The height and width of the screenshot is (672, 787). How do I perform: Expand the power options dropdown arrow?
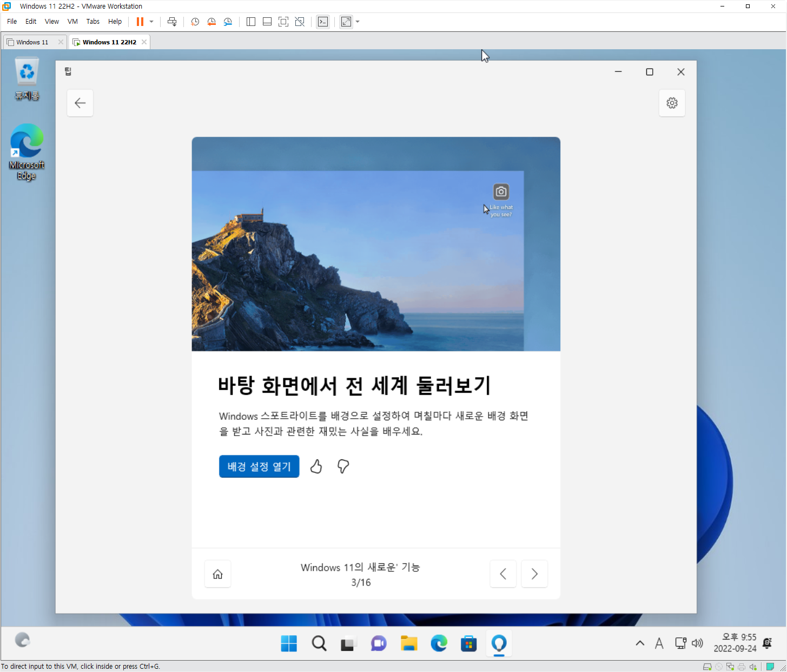coord(151,22)
